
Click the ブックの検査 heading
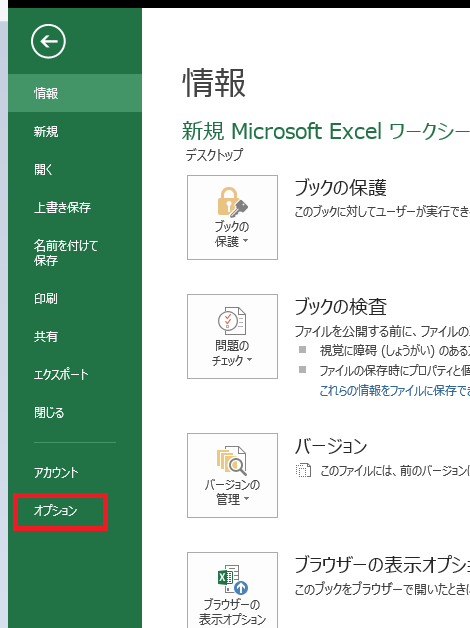[x=341, y=307]
